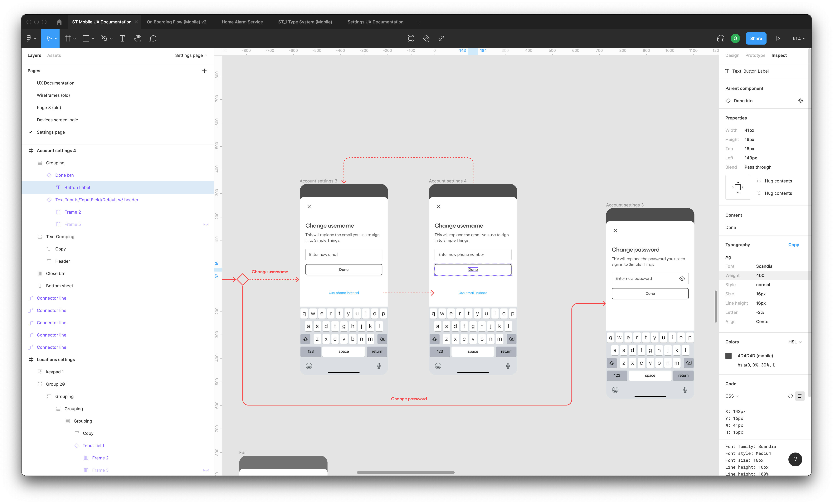833x504 pixels.
Task: Open the HSL color format dropdown
Action: pos(795,342)
